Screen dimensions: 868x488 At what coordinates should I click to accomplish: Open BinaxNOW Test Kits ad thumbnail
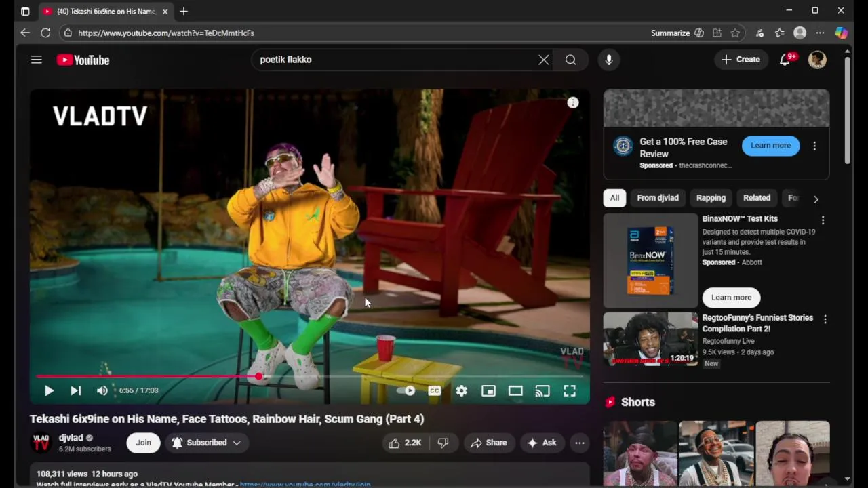(650, 261)
